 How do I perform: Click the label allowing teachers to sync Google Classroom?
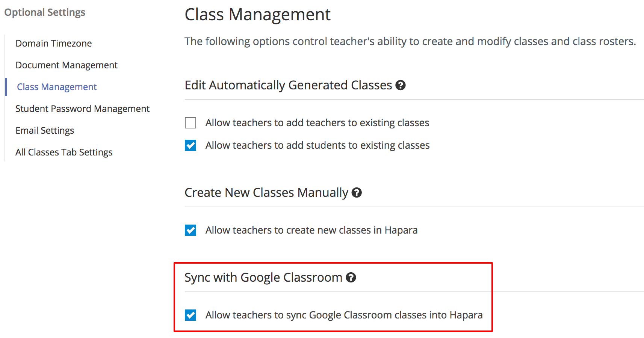pyautogui.click(x=344, y=315)
